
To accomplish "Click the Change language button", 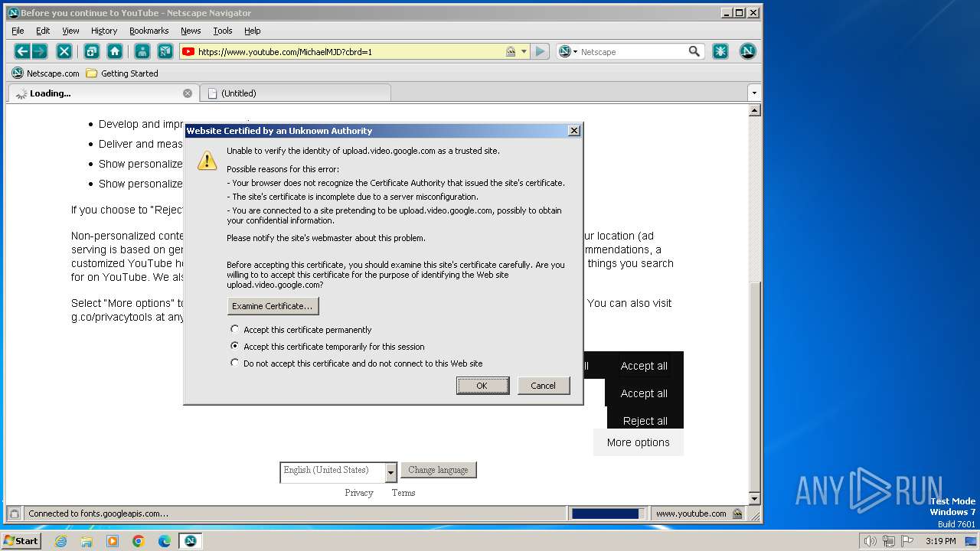I will pyautogui.click(x=439, y=470).
